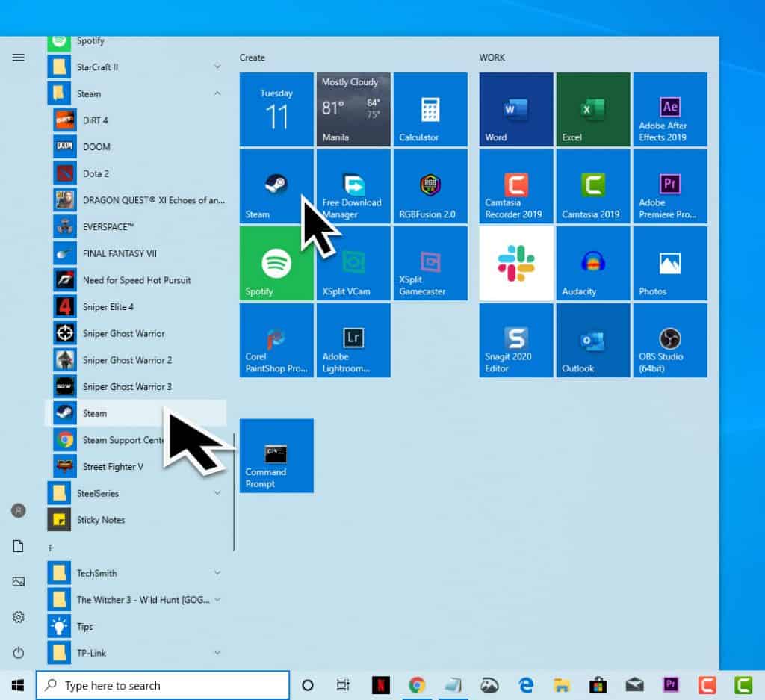Open the Slack tile
Screen dimensions: 765x700
tap(516, 263)
